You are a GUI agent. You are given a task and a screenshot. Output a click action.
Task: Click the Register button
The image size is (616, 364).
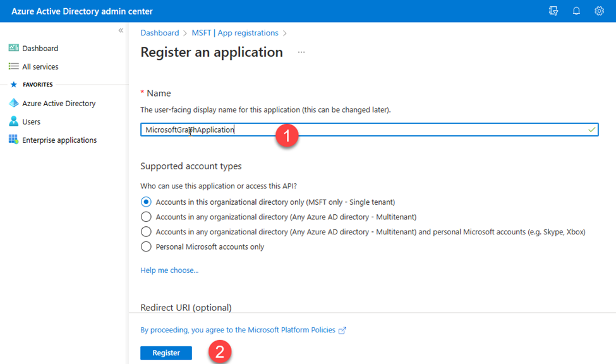(166, 353)
